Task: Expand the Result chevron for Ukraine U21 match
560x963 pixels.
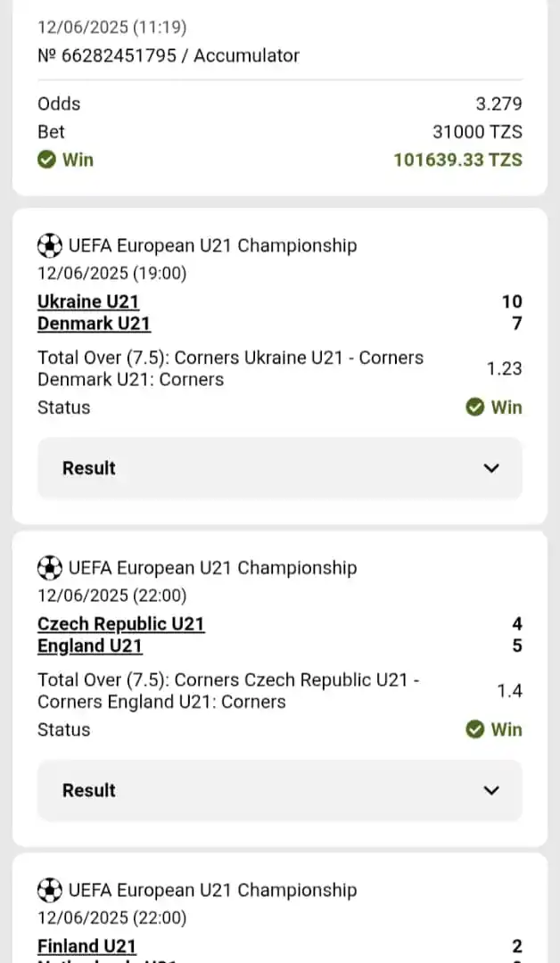Action: pos(491,469)
